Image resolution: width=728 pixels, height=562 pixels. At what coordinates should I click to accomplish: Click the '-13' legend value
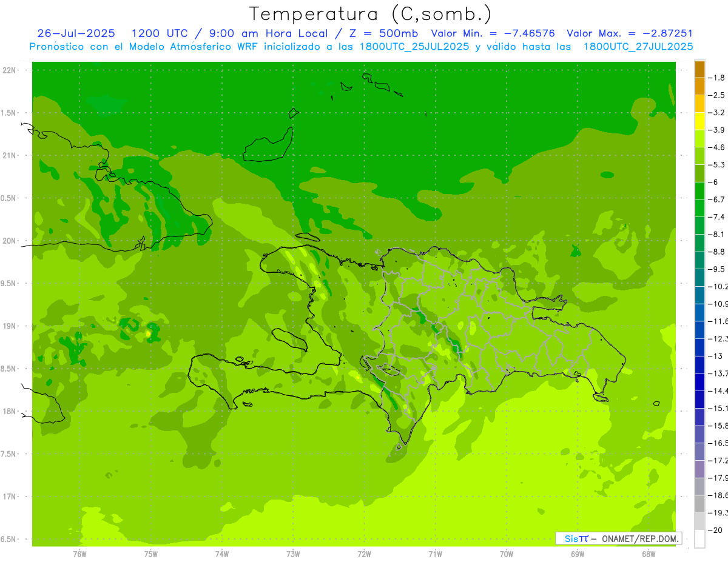pyautogui.click(x=716, y=356)
